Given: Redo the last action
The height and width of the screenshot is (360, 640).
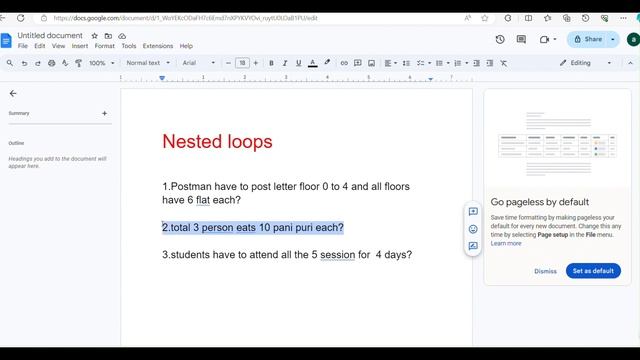Looking at the screenshot, I should pyautogui.click(x=38, y=63).
